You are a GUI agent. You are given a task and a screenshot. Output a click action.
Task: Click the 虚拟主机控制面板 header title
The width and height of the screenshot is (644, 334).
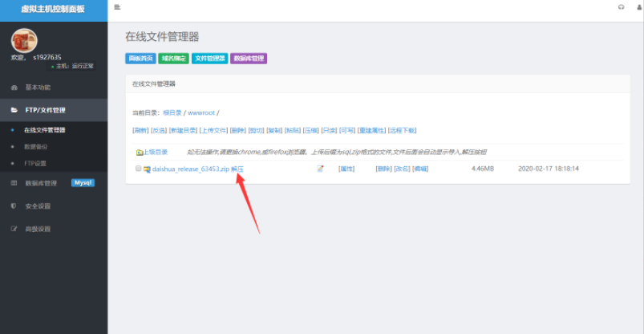coord(53,9)
